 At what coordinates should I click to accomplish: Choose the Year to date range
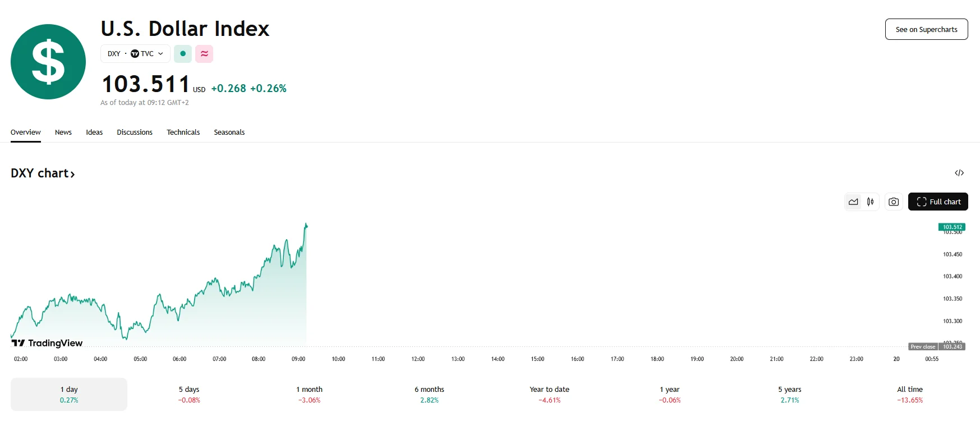[x=549, y=394]
